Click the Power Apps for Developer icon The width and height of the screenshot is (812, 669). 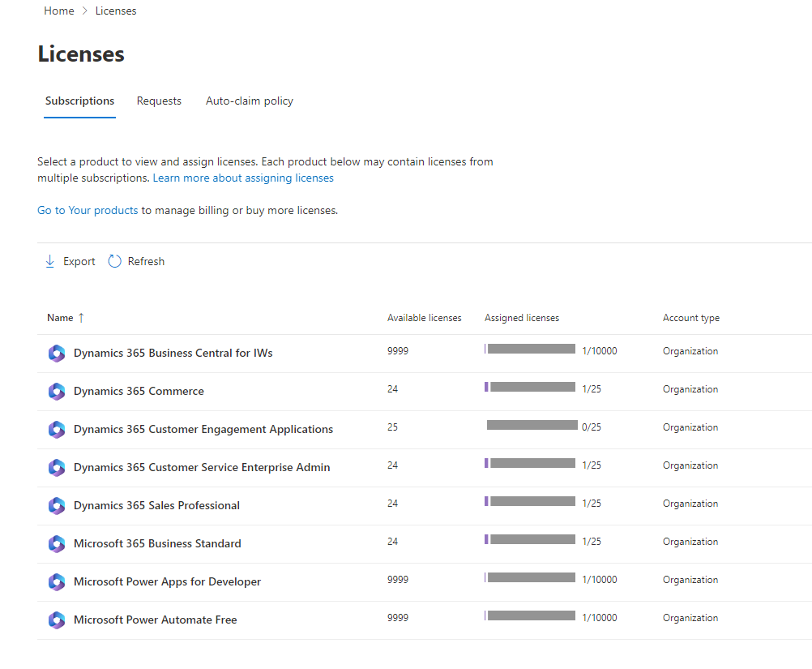[x=56, y=582]
